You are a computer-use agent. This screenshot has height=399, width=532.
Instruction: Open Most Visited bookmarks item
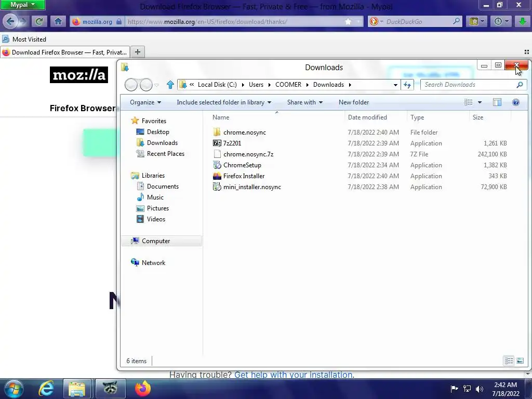24,39
